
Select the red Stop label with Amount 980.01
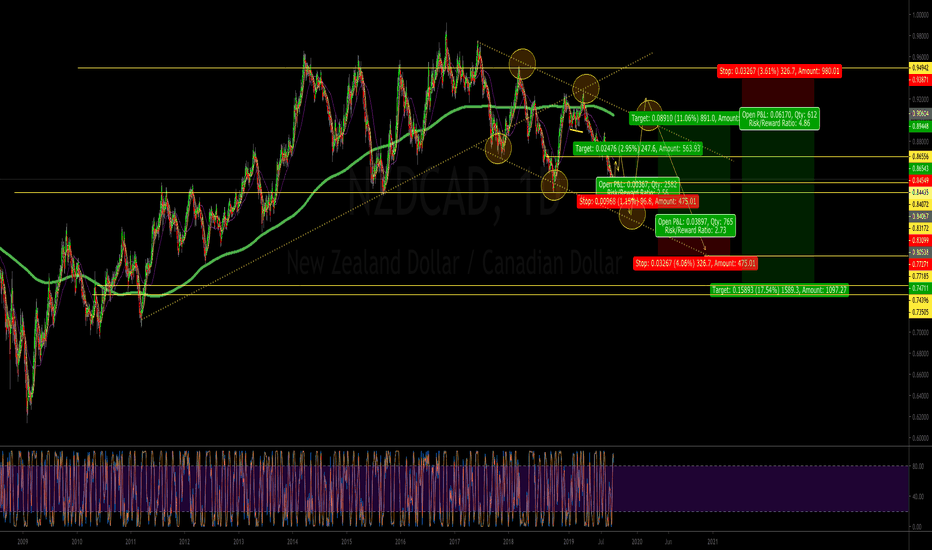[779, 71]
